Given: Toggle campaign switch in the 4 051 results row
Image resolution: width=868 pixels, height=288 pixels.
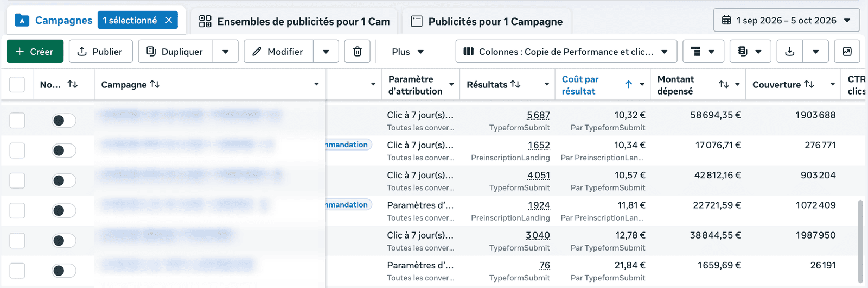Looking at the screenshot, I should 63,180.
